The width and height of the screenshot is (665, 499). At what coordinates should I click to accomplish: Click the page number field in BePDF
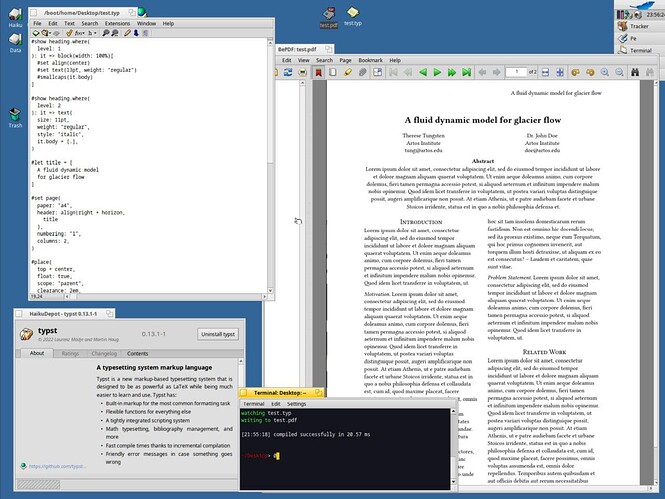click(x=516, y=72)
